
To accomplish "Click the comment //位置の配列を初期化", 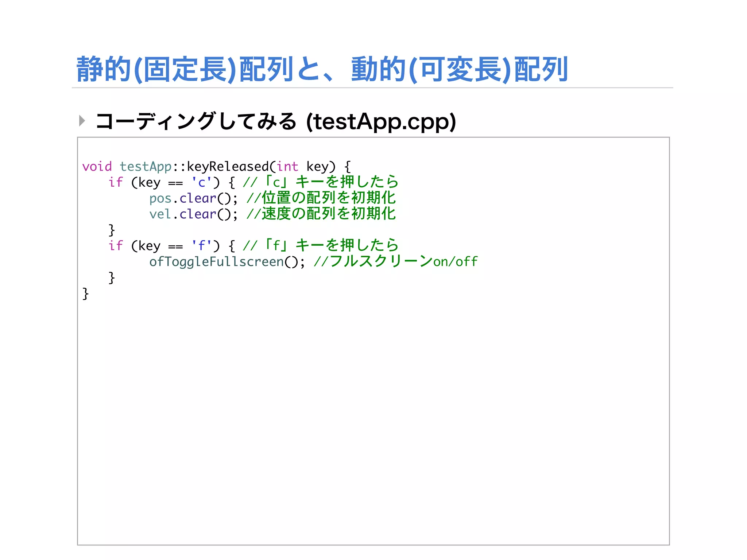I will click(321, 198).
